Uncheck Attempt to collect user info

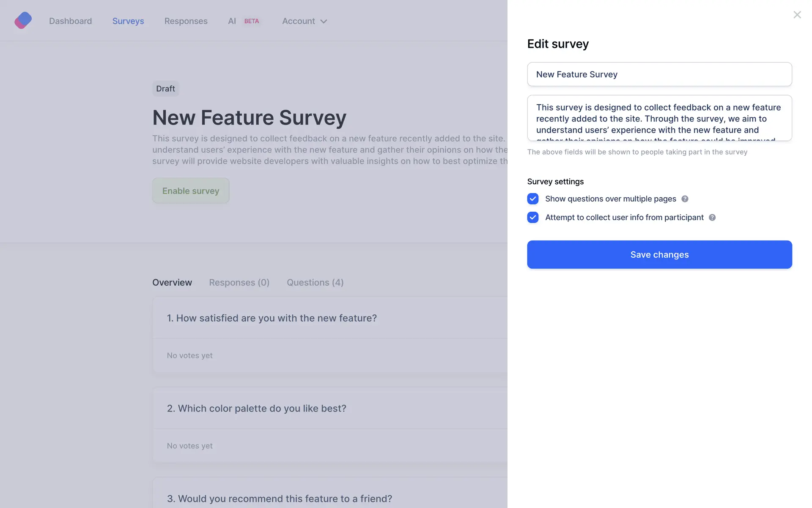coord(533,218)
